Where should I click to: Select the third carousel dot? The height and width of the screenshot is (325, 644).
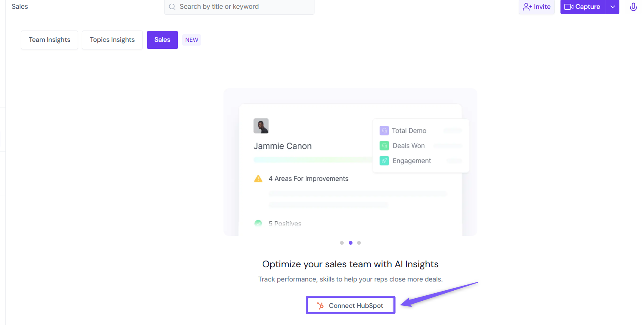tap(359, 243)
